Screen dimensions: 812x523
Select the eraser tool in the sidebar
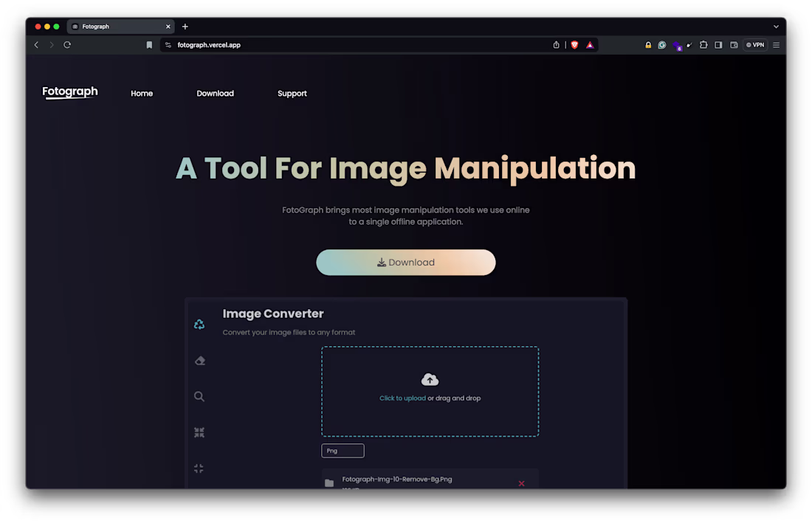point(199,360)
